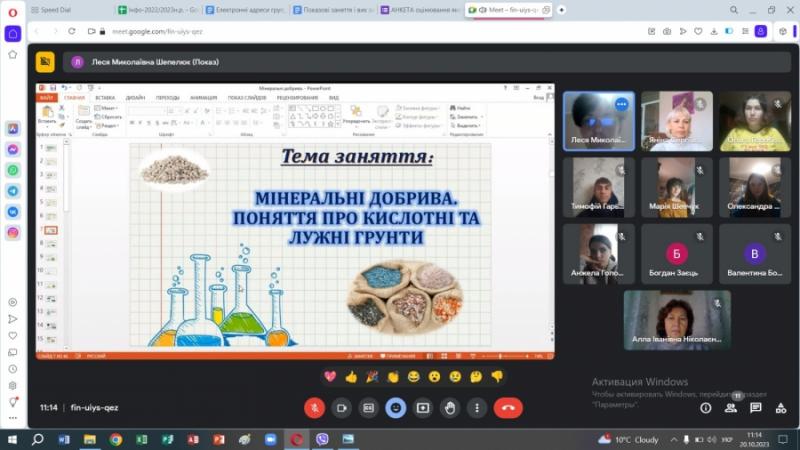The height and width of the screenshot is (450, 800).
Task: Raise your hand in the meeting
Action: [x=449, y=408]
